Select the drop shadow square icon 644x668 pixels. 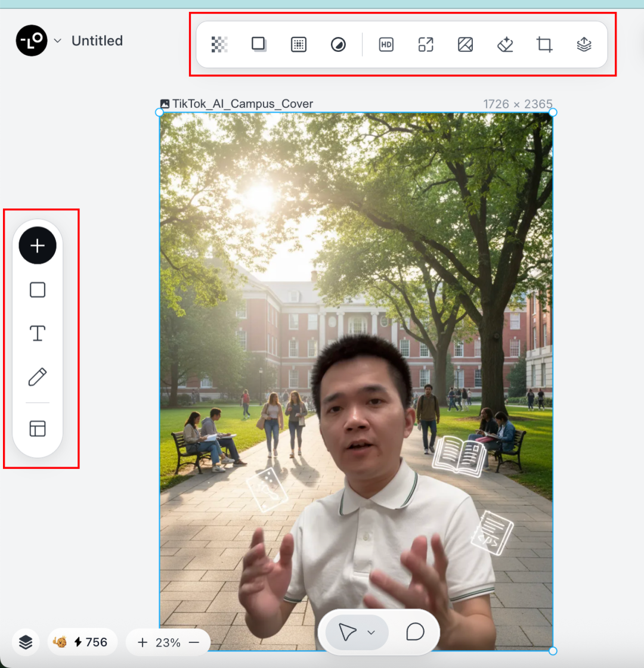click(x=259, y=45)
